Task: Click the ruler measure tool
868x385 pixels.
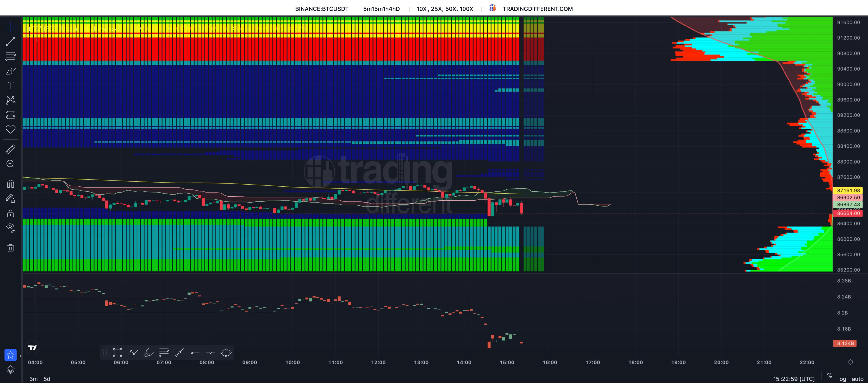Action: pyautogui.click(x=10, y=149)
